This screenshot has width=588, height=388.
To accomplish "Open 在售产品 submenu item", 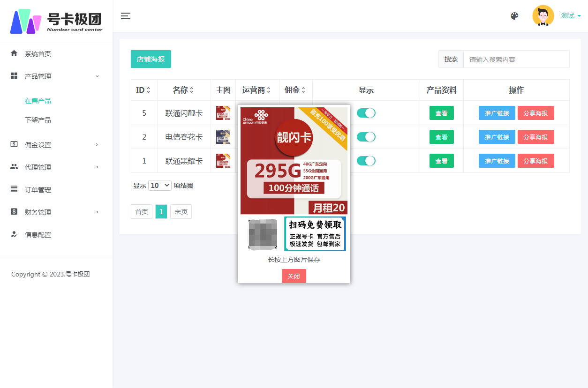I will point(38,101).
